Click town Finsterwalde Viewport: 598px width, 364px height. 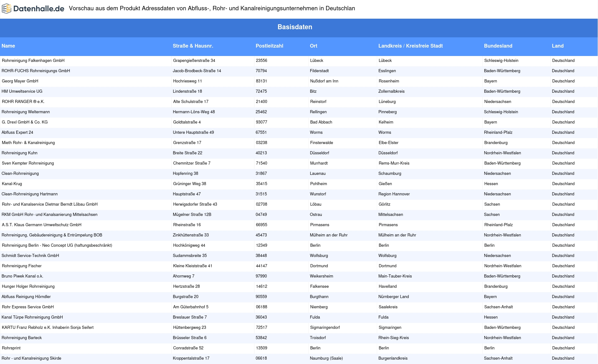[x=322, y=143]
